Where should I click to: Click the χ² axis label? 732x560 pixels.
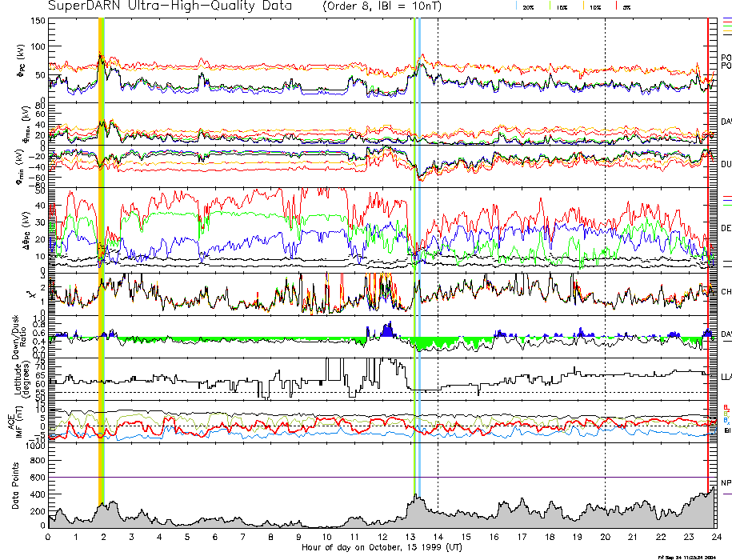pos(31,294)
